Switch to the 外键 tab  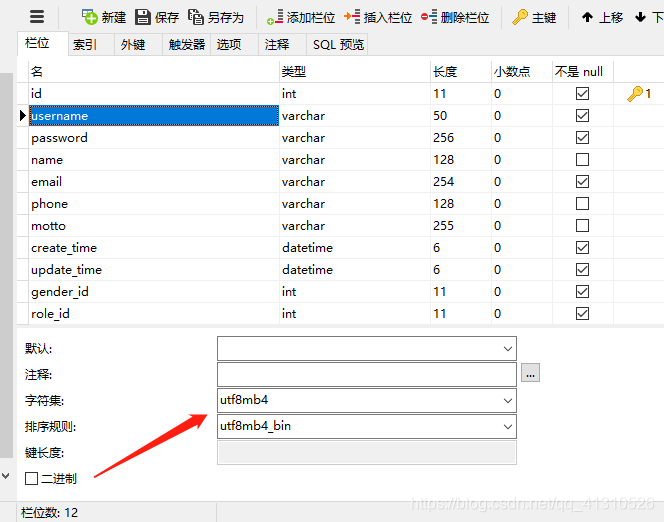click(138, 44)
